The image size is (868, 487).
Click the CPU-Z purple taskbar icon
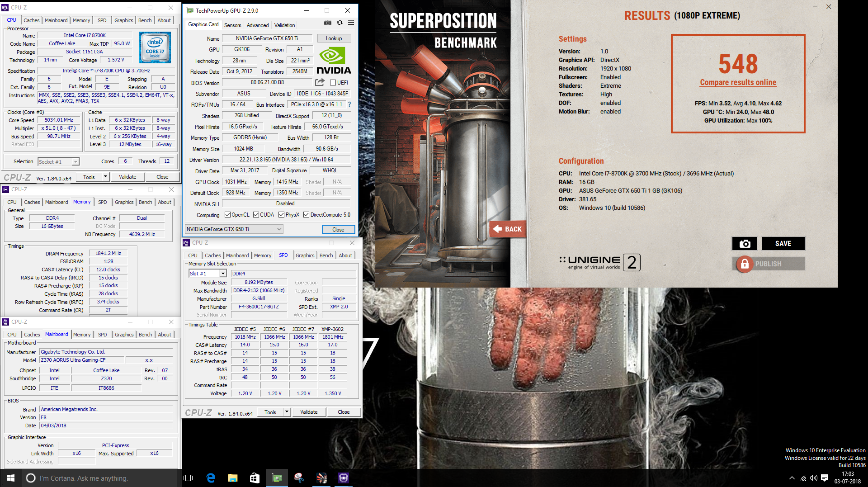pos(344,478)
